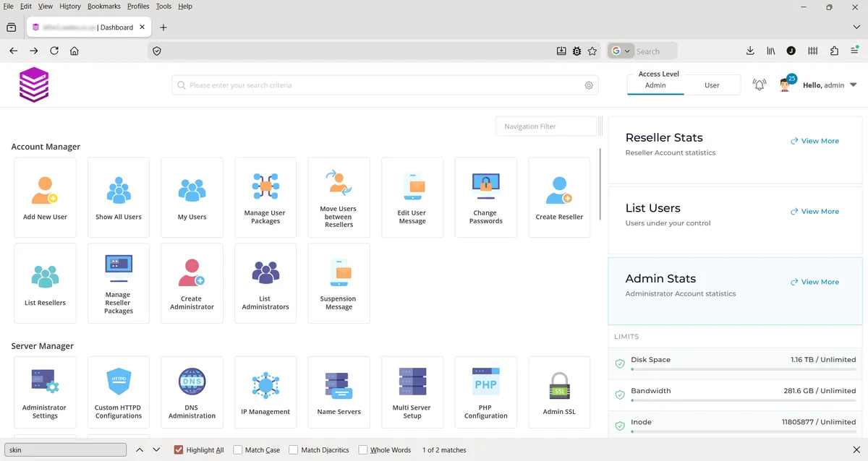Open IP Management tile

265,392
